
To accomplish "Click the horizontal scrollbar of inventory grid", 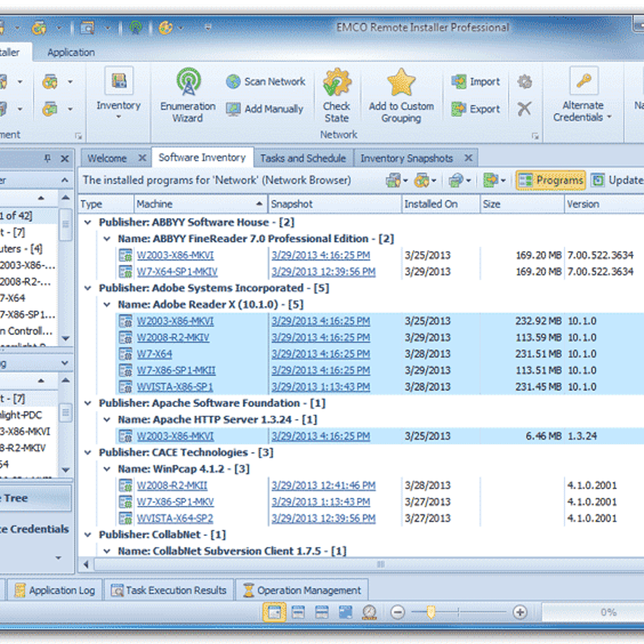I will (x=380, y=564).
